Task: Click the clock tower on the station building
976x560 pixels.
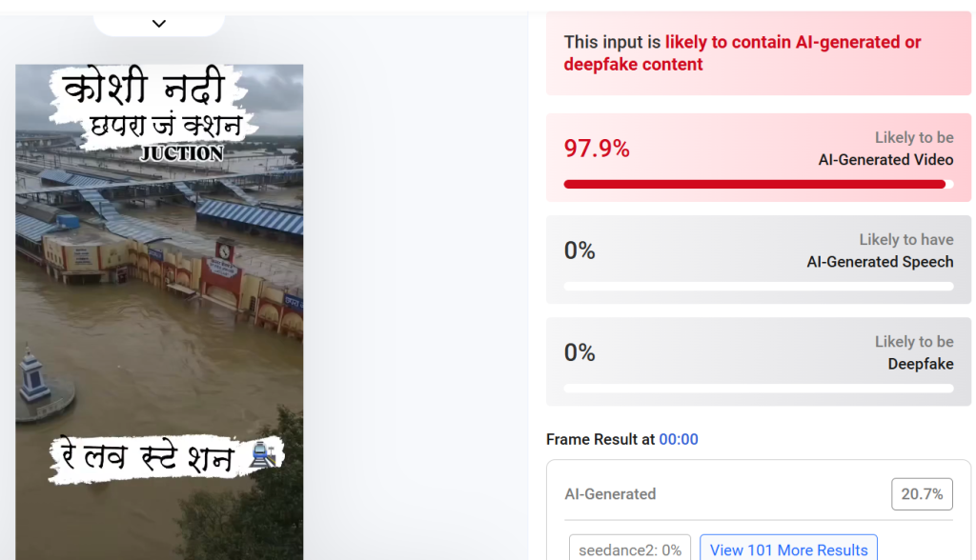Action: [225, 250]
